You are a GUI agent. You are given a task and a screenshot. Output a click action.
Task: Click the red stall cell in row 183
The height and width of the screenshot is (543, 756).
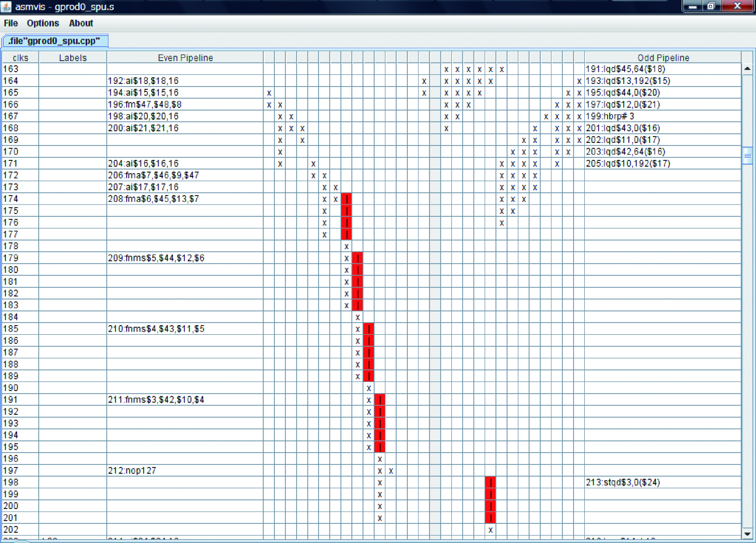click(357, 305)
